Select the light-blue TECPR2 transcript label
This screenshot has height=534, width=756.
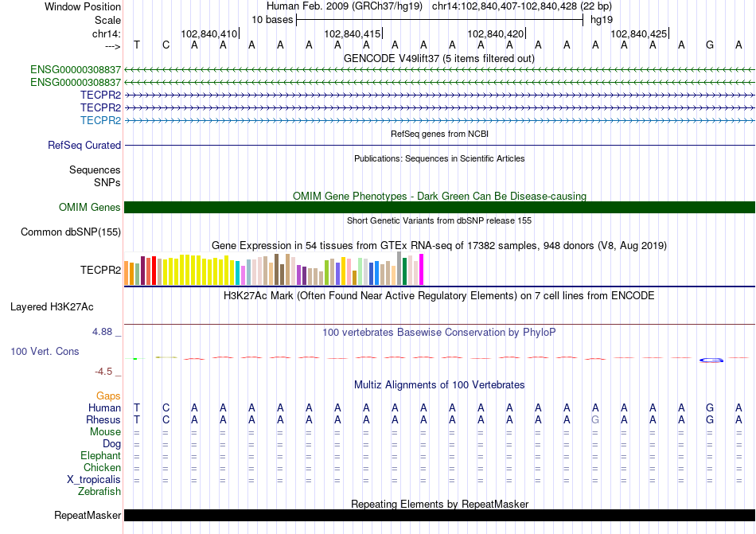tap(100, 120)
